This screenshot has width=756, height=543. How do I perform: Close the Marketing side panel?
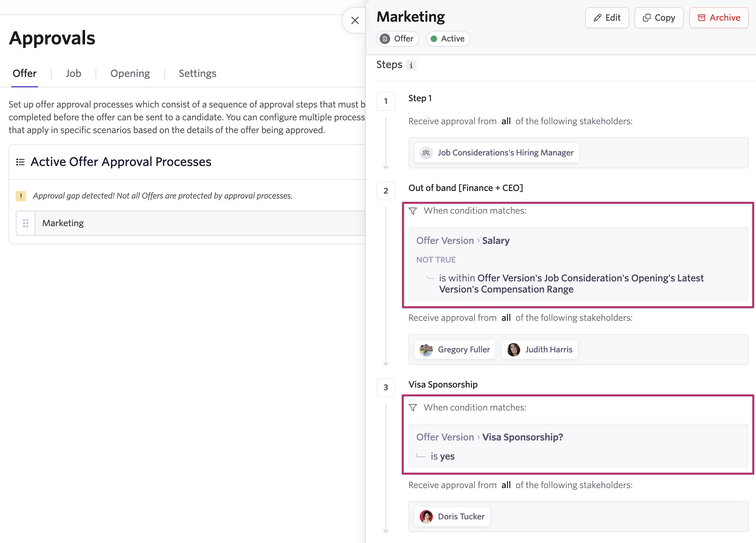pyautogui.click(x=355, y=21)
